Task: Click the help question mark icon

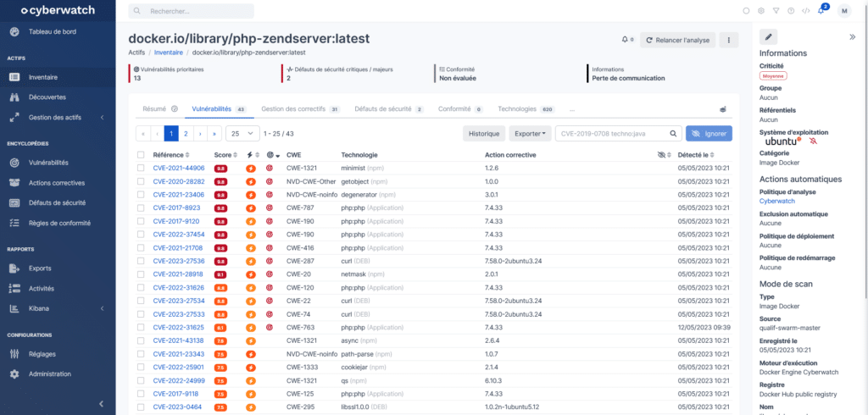Action: (791, 10)
